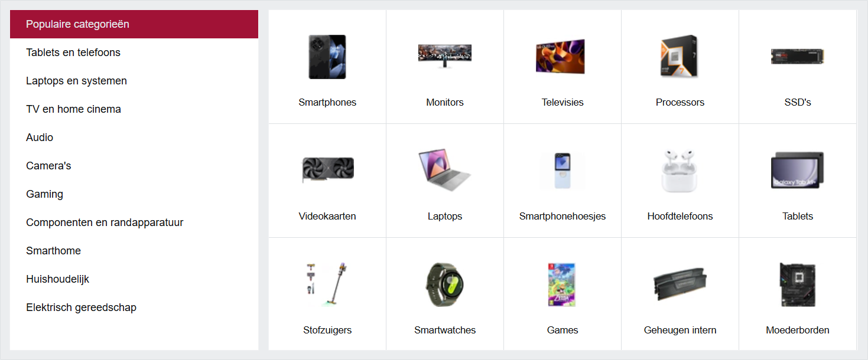Select Populaire categorieën in the sidebar
The height and width of the screenshot is (360, 868).
134,24
